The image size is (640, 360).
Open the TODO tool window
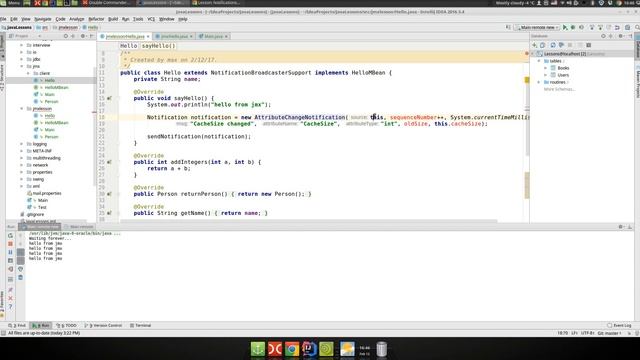[x=67, y=325]
